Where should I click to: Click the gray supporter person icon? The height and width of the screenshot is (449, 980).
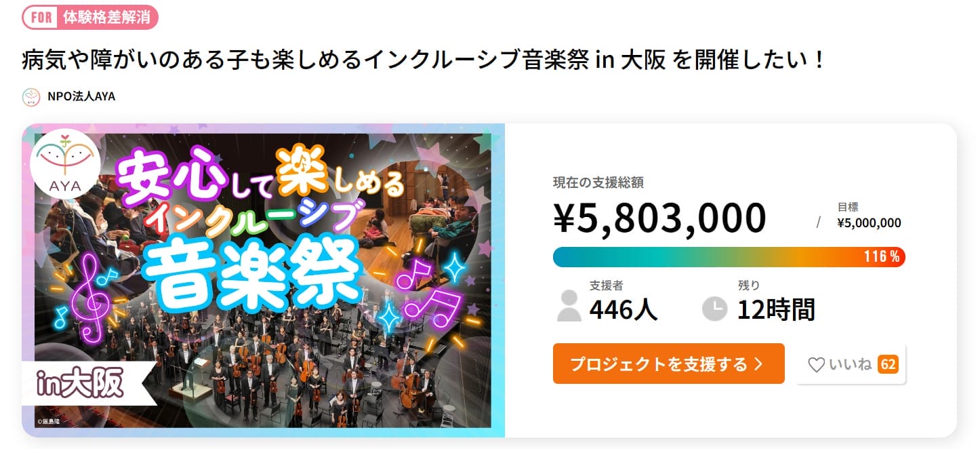click(569, 306)
